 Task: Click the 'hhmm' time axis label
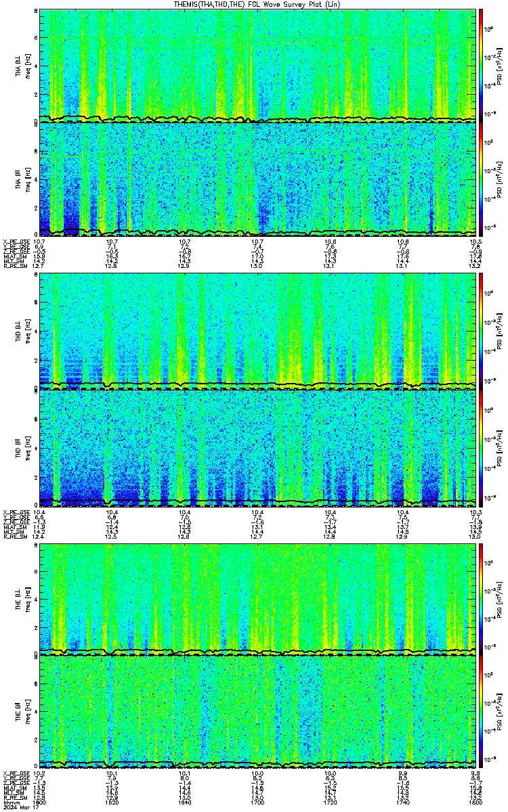(x=10, y=803)
